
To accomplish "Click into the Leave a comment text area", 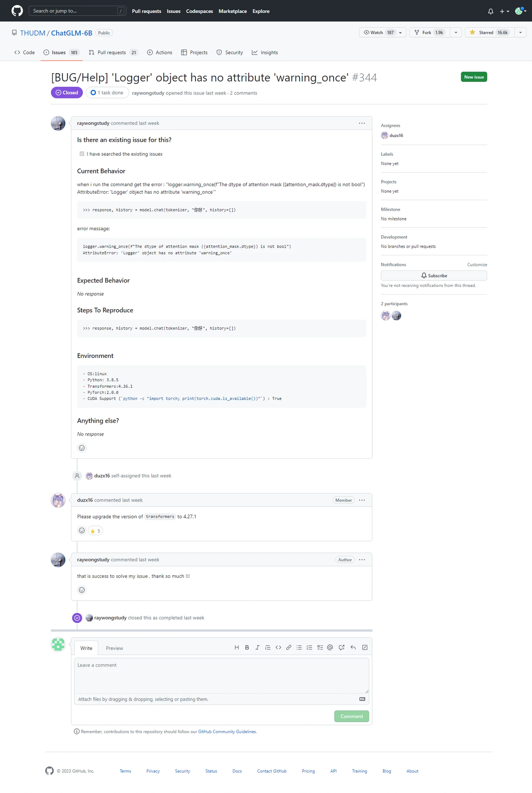I will tap(221, 675).
